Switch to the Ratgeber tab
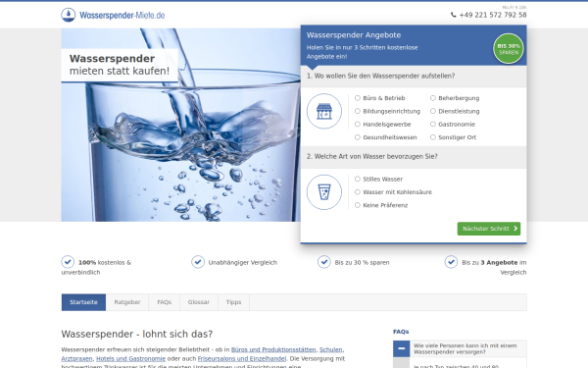The width and height of the screenshot is (588, 368). point(127,302)
